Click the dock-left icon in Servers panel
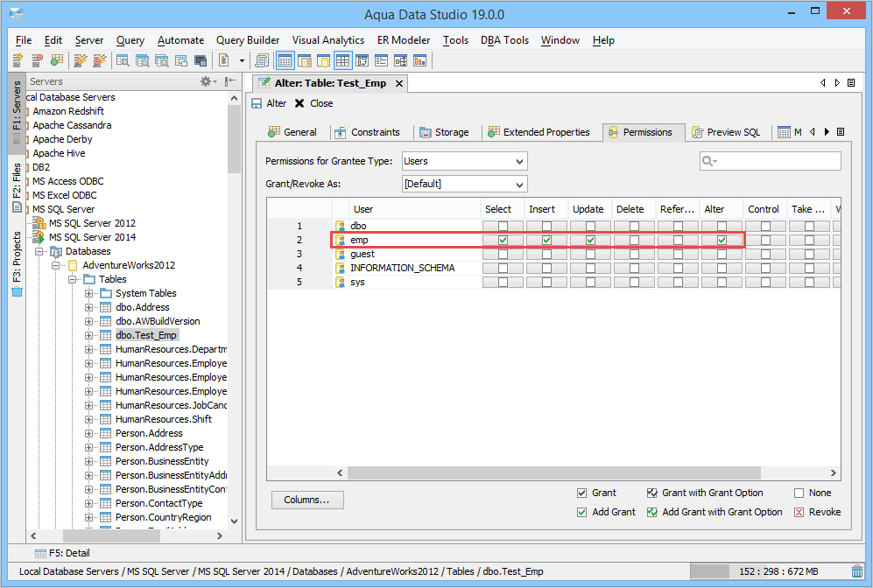The width and height of the screenshot is (873, 588). pyautogui.click(x=230, y=81)
